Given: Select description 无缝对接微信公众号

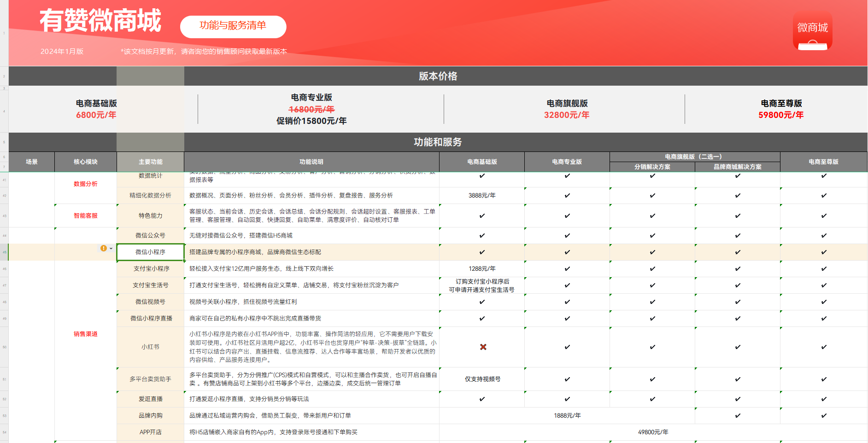Looking at the screenshot, I should 311,235.
